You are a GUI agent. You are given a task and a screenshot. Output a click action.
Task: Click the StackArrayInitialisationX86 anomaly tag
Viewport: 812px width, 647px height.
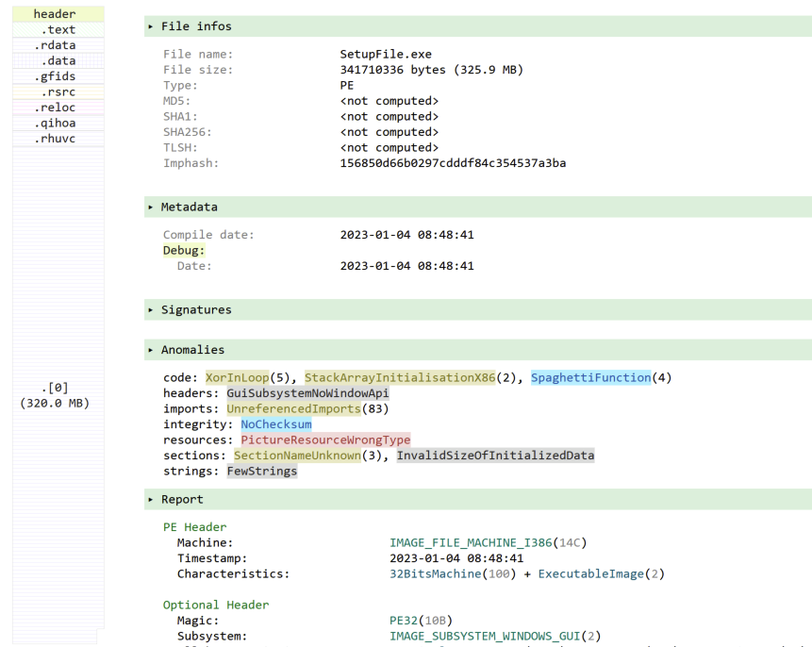pos(400,377)
